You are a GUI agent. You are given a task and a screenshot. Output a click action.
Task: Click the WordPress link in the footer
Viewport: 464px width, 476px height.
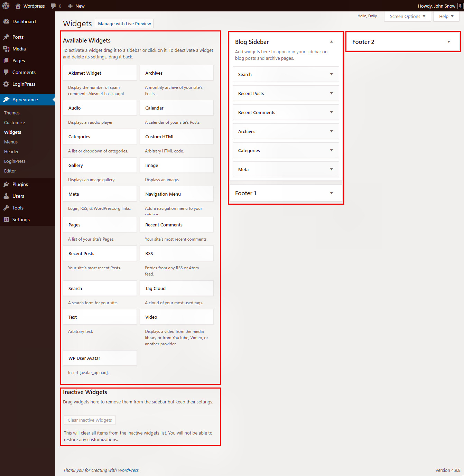[x=128, y=470]
